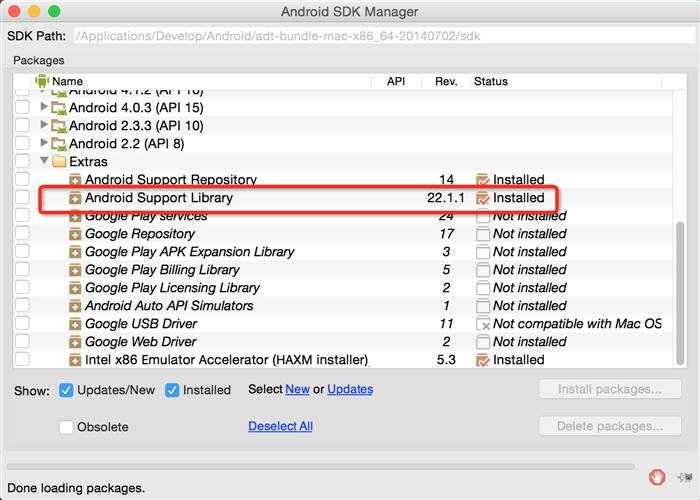
Task: Check the box for Google USB Driver
Action: (22, 323)
